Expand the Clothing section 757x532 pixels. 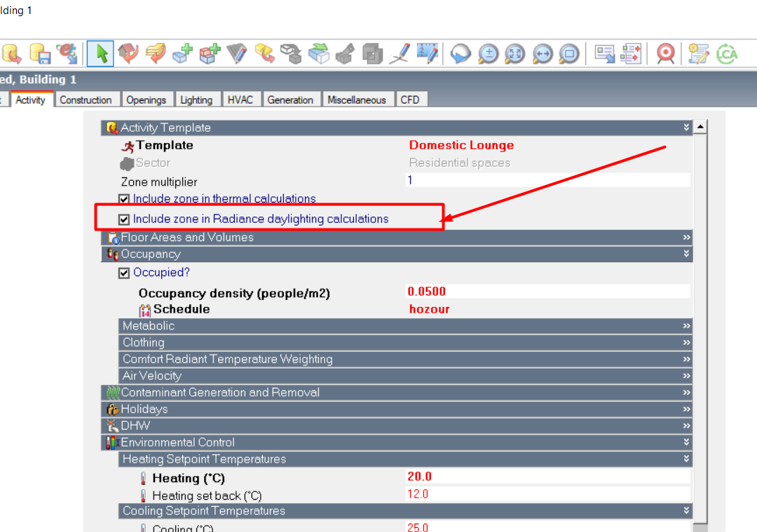pos(686,343)
